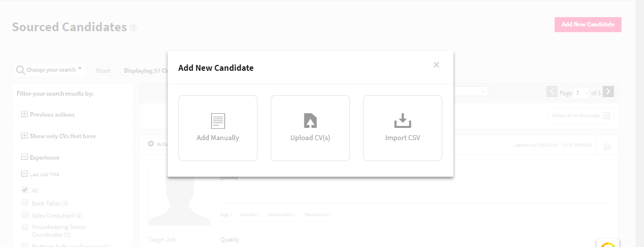Click the Reset search link
Screen dimensions: 644x247
pyautogui.click(x=103, y=71)
